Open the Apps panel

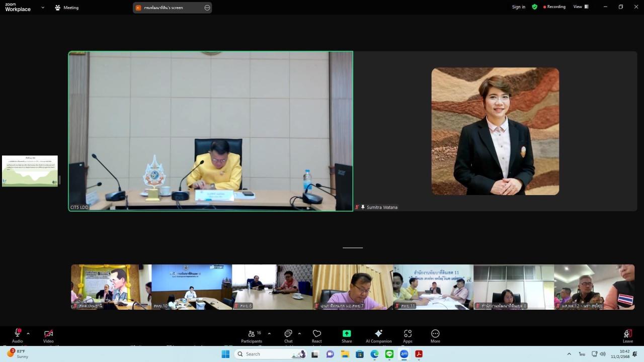[408, 334]
